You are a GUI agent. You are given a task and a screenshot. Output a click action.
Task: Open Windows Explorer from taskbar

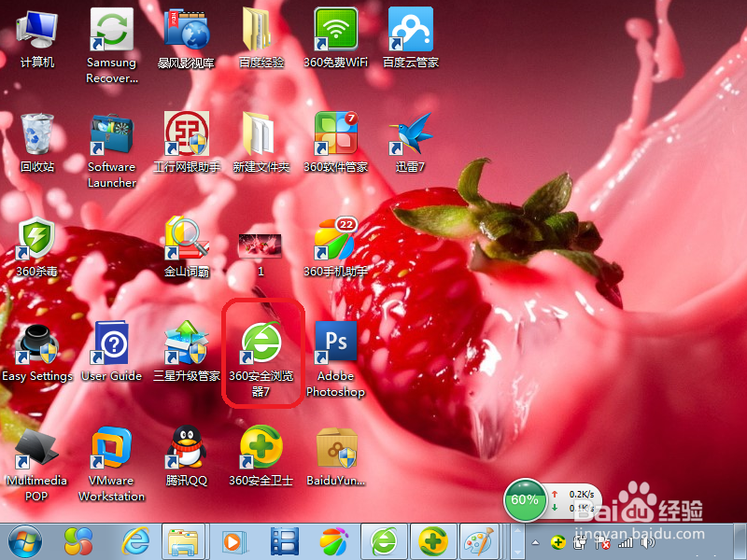tap(183, 542)
